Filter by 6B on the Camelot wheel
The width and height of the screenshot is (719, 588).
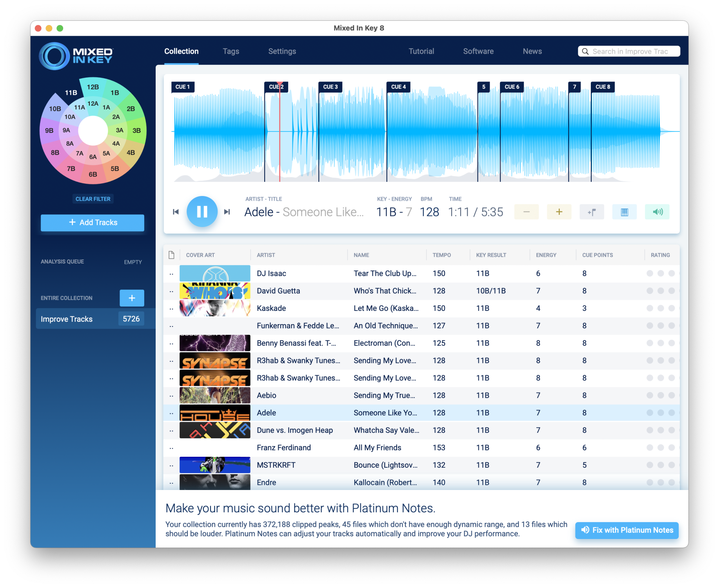(93, 174)
